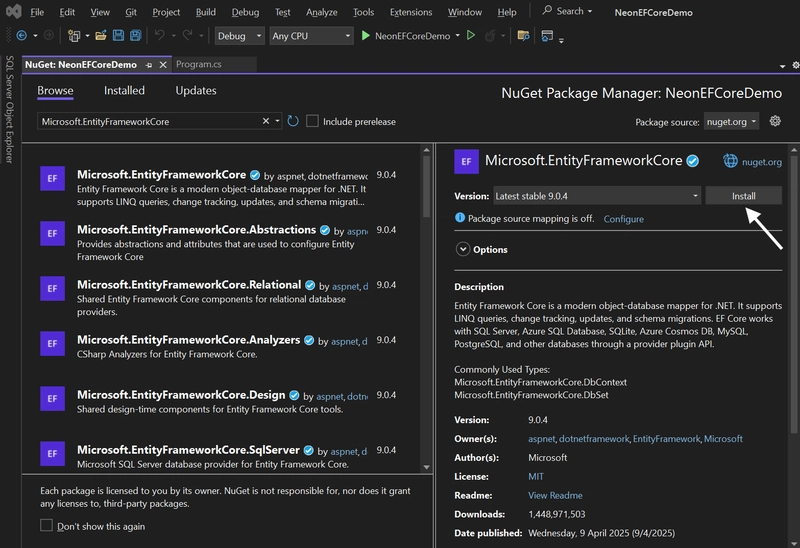This screenshot has width=800, height=548.
Task: Open NuGet settings gear icon
Action: click(775, 121)
